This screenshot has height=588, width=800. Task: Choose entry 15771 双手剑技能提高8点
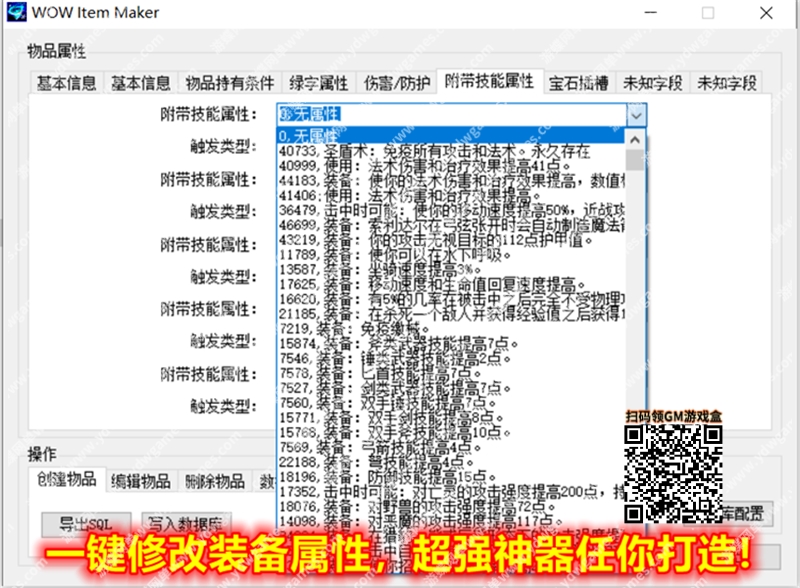point(451,418)
